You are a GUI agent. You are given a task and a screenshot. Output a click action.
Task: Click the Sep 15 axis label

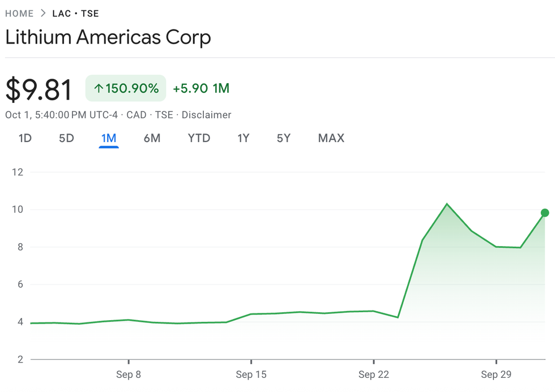pos(251,374)
